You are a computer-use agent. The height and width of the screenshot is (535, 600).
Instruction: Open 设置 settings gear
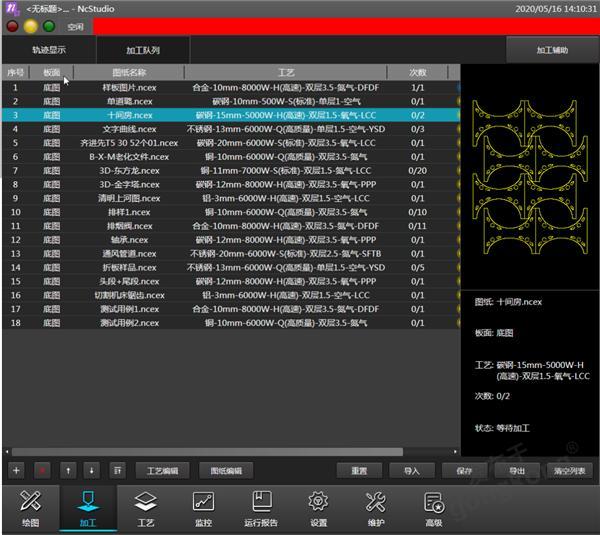click(318, 508)
